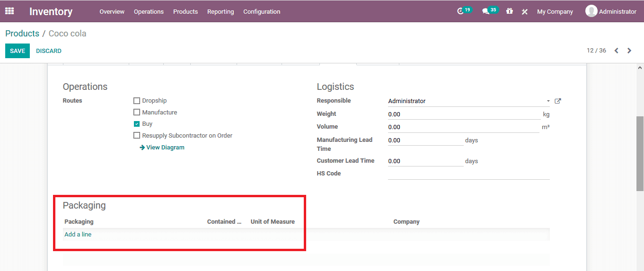644x271 pixels.
Task: Uncheck the Buy route checkbox
Action: (137, 124)
